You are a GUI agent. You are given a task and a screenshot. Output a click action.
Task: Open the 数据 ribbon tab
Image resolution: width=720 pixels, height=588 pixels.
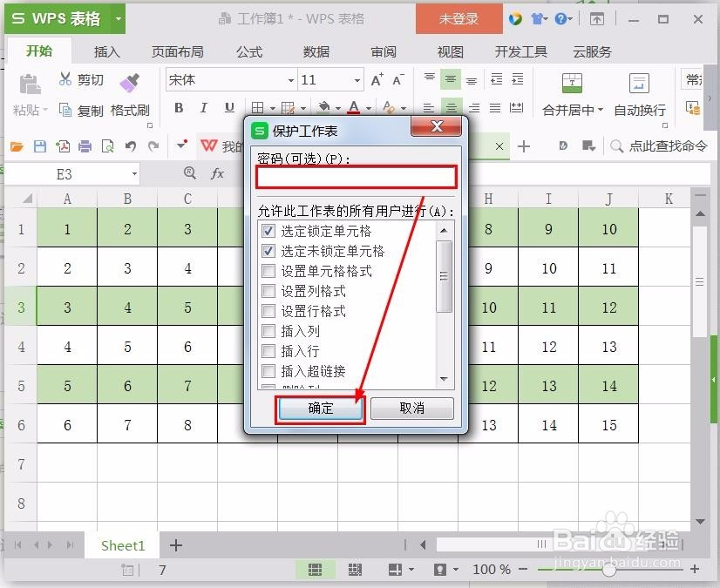pyautogui.click(x=316, y=52)
